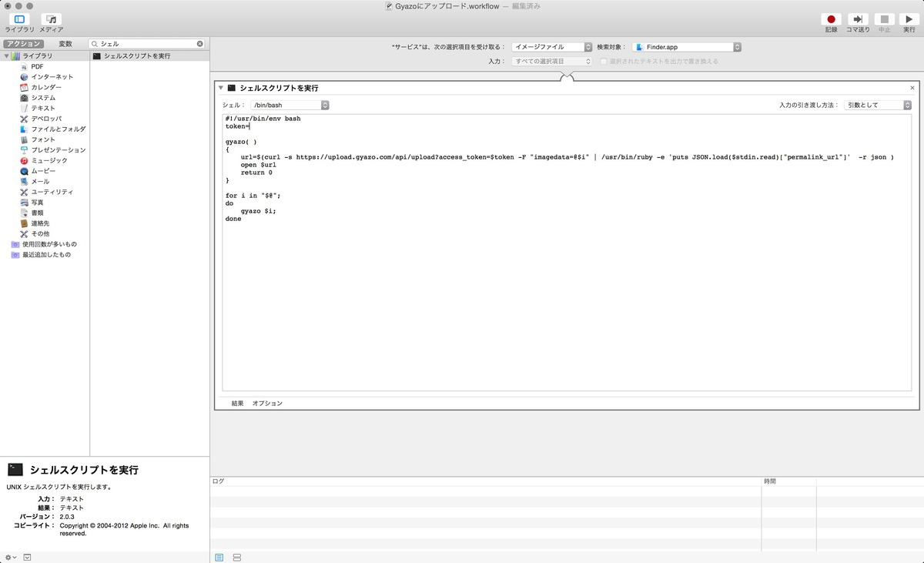Select the ムービー library category
Viewport: 924px width, 563px height.
click(43, 171)
